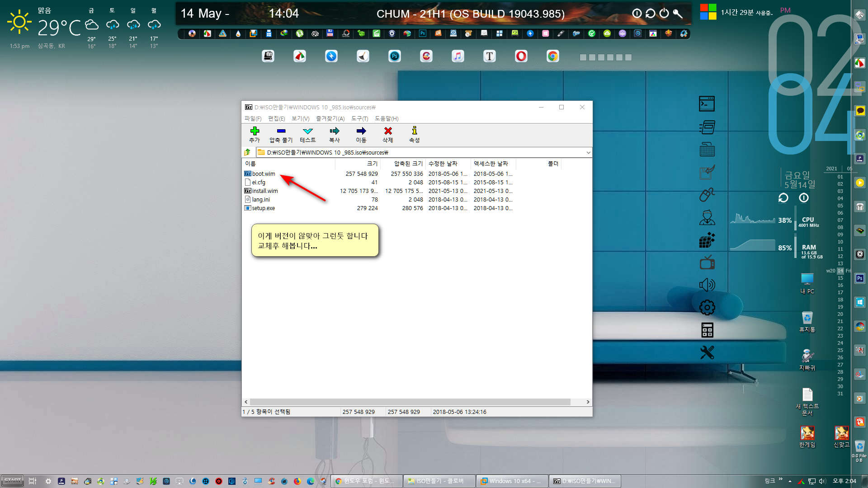
Task: Click the keyboard icon in right sidebar
Action: (x=707, y=150)
